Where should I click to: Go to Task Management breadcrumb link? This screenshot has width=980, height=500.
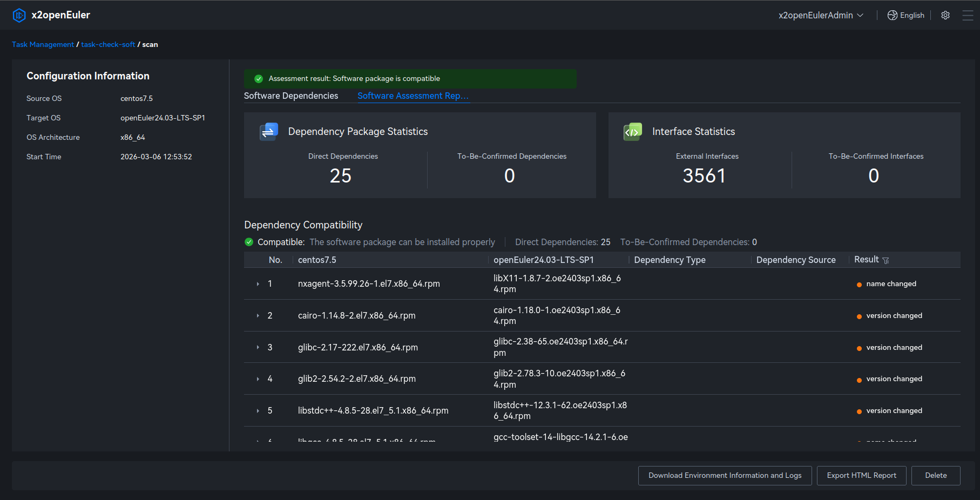tap(43, 44)
